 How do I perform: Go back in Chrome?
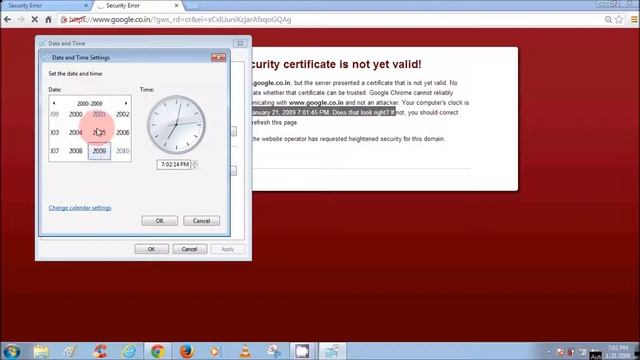pyautogui.click(x=8, y=20)
